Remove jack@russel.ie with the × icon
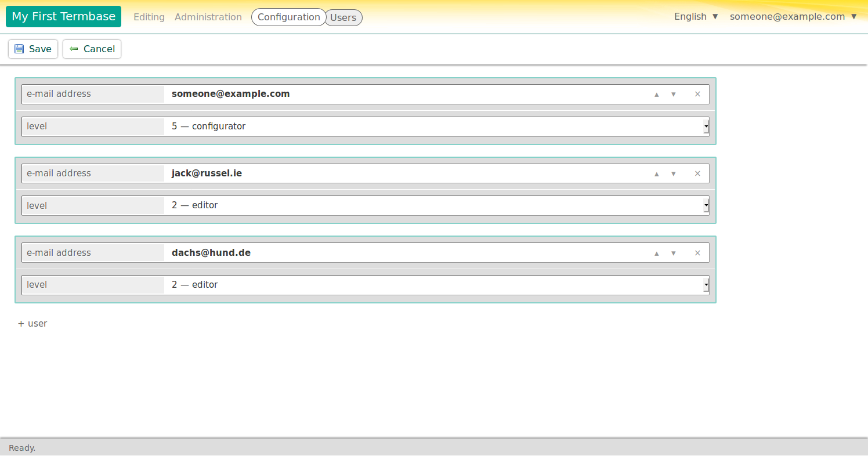The image size is (868, 456). [x=697, y=173]
